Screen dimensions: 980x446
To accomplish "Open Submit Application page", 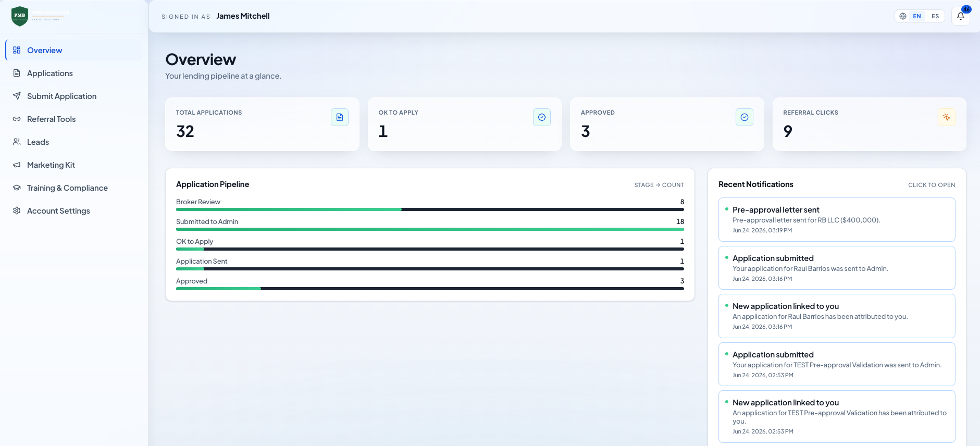I will pos(73,96).
